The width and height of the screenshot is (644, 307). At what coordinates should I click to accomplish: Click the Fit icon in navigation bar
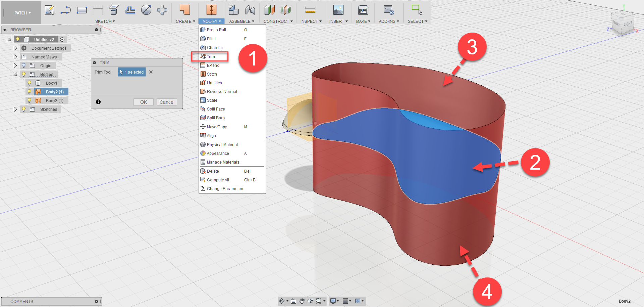pyautogui.click(x=319, y=301)
